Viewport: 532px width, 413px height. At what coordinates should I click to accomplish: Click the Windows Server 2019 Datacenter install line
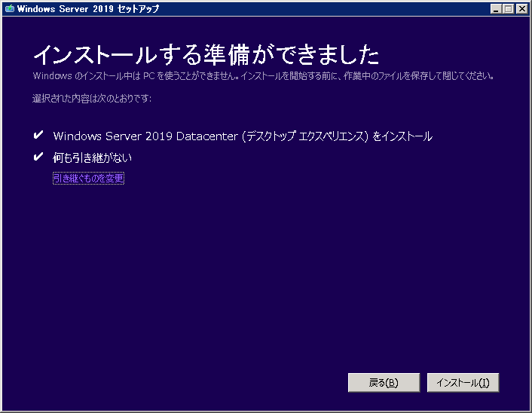click(x=243, y=136)
